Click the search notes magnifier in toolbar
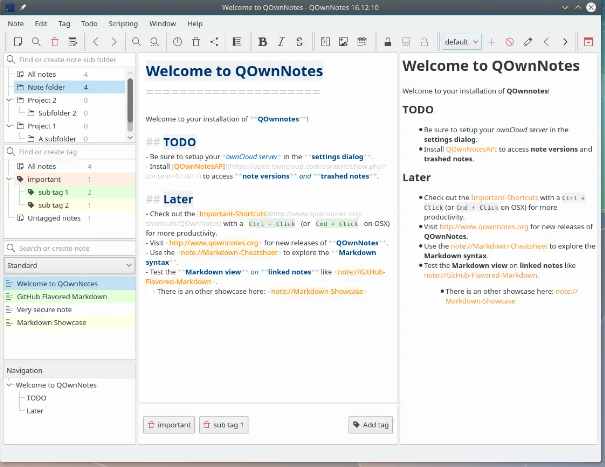The image size is (605, 467). coord(36,42)
